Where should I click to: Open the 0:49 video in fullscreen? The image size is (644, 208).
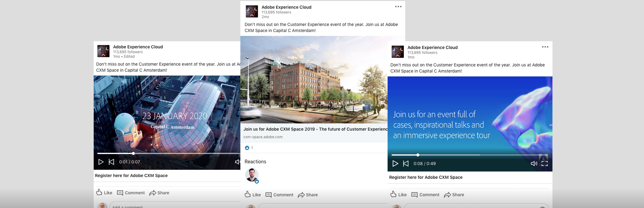point(545,164)
